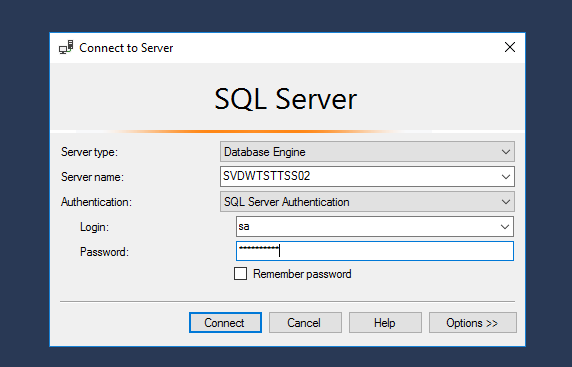Open Help for the dialog
The width and height of the screenshot is (572, 367).
tap(385, 322)
